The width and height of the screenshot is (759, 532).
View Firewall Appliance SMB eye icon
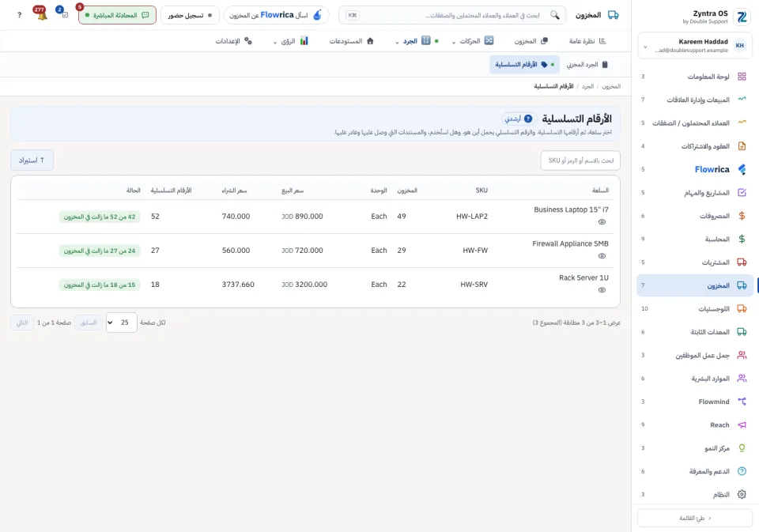pyautogui.click(x=602, y=255)
